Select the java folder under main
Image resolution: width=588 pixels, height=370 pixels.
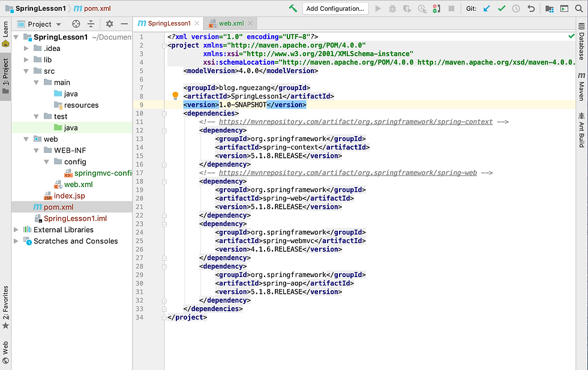(66, 94)
